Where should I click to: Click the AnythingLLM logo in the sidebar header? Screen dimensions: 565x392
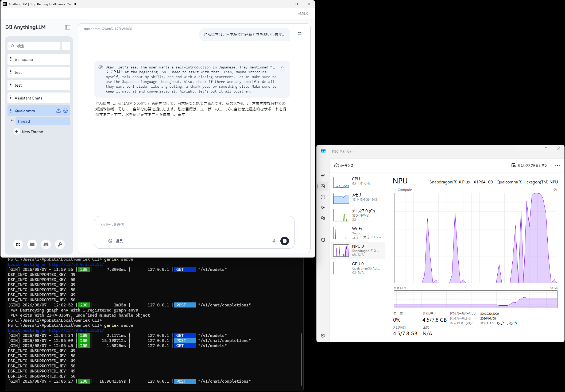(x=26, y=27)
